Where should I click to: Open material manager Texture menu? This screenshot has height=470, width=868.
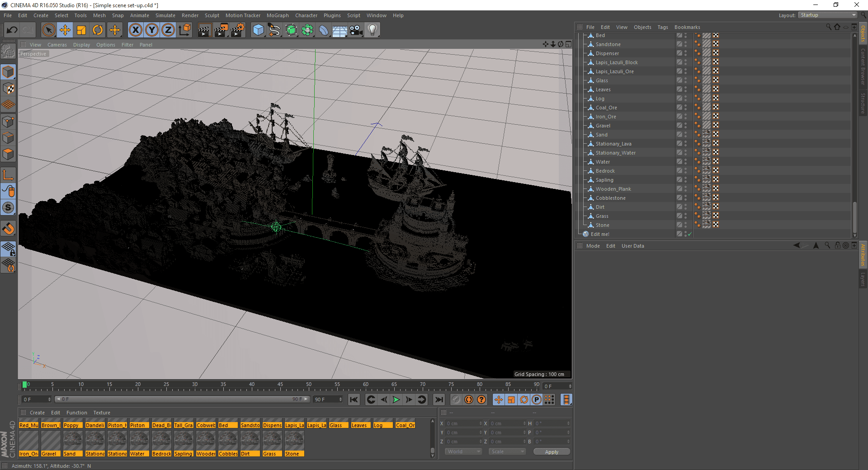pyautogui.click(x=102, y=413)
